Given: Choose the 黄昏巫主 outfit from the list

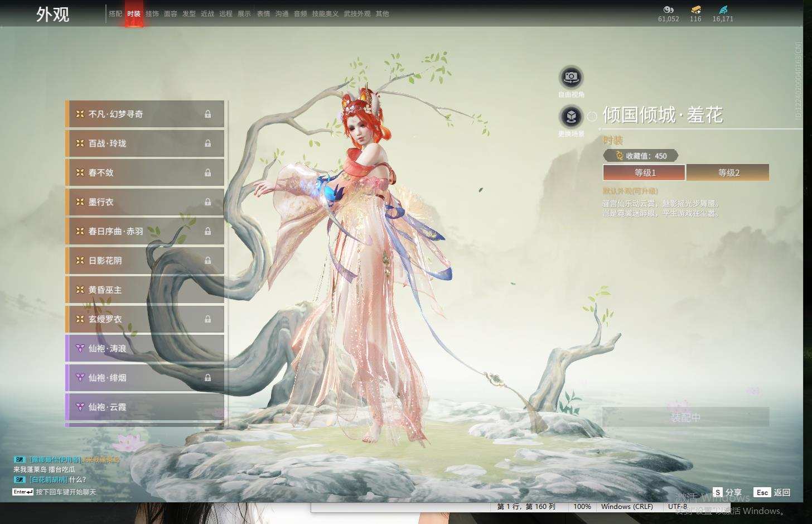Looking at the screenshot, I should (145, 290).
